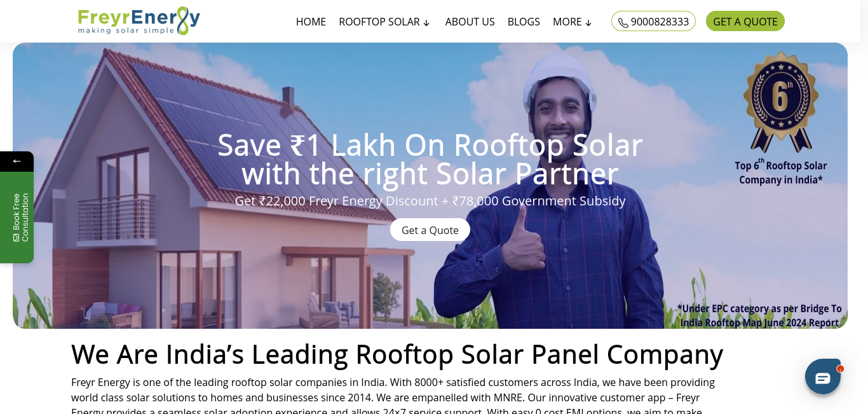Expand the ROOFTOP SOLAR dropdown arrow
The image size is (868, 414).
pos(426,23)
